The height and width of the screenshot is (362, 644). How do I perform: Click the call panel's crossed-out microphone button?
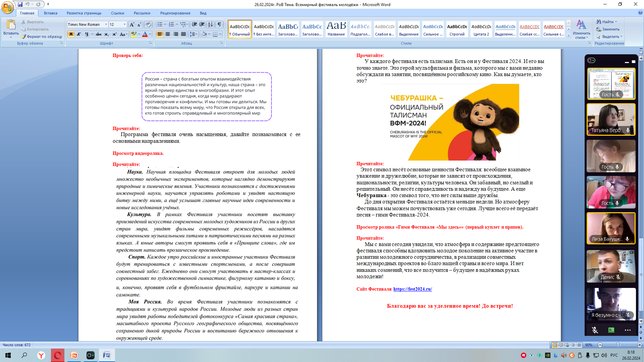point(595,330)
